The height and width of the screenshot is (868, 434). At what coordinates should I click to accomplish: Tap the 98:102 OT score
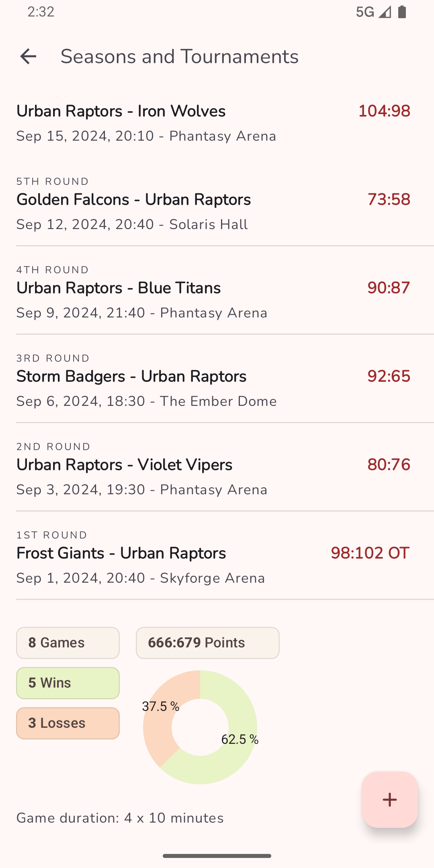click(x=370, y=553)
